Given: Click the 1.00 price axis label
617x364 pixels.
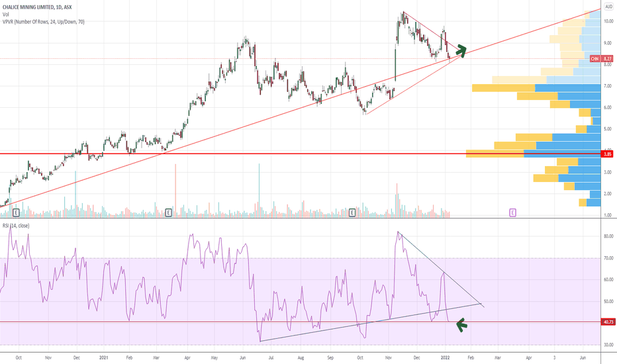Looking at the screenshot, I should (608, 215).
